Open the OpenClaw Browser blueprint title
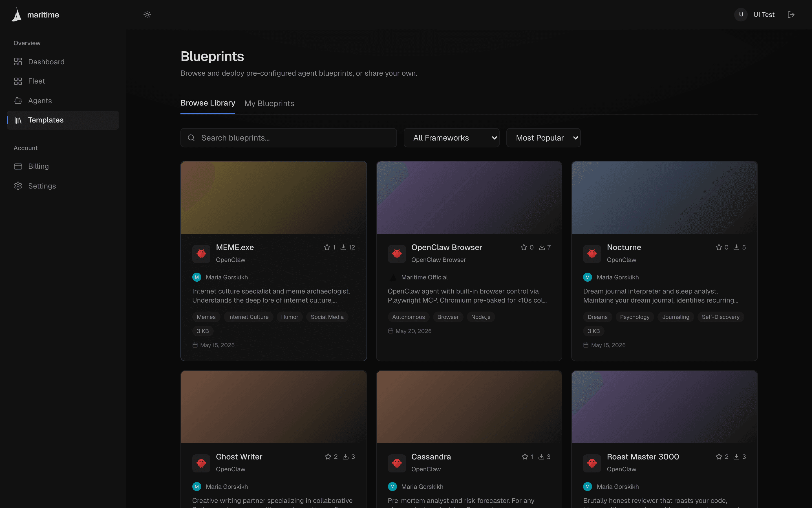This screenshot has height=508, width=812. point(447,247)
